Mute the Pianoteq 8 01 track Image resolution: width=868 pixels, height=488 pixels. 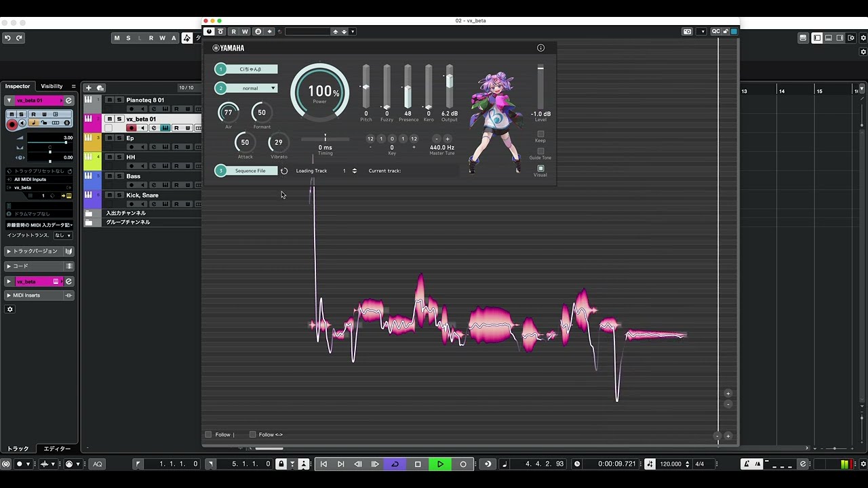109,100
